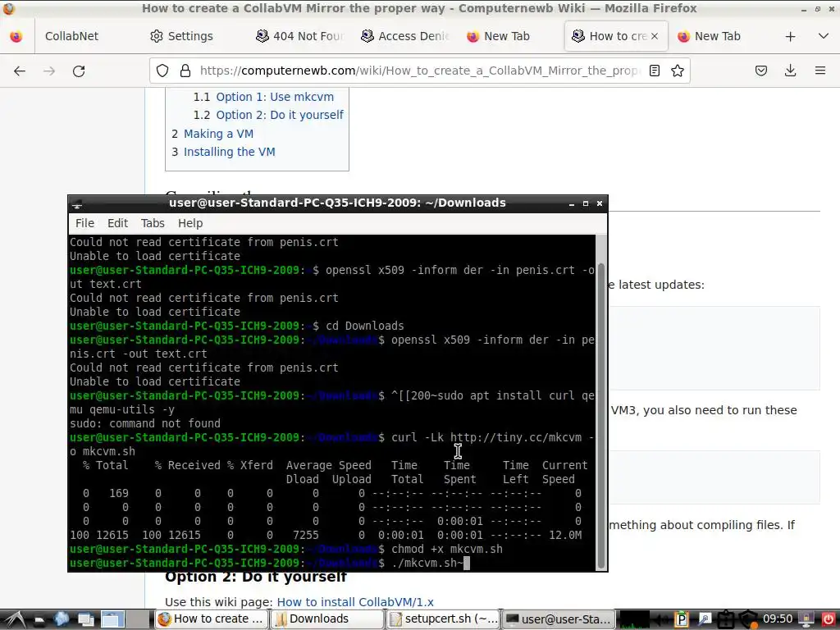Click the taskbar show desktop icon

(85, 619)
